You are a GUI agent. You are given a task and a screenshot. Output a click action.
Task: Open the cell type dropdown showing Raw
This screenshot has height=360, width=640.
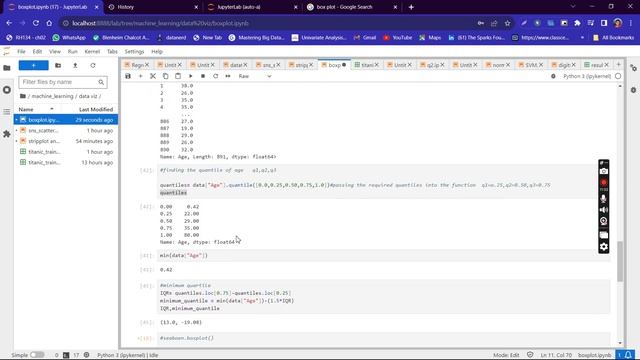click(x=255, y=76)
